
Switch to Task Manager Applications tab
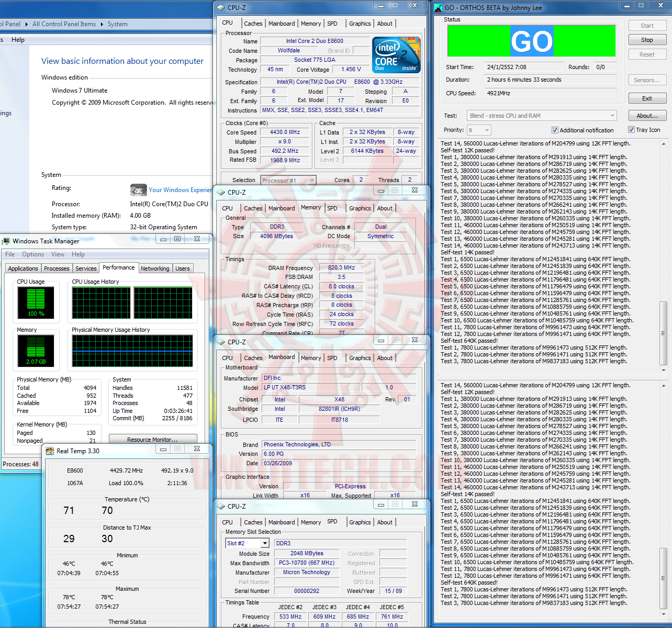coord(23,268)
